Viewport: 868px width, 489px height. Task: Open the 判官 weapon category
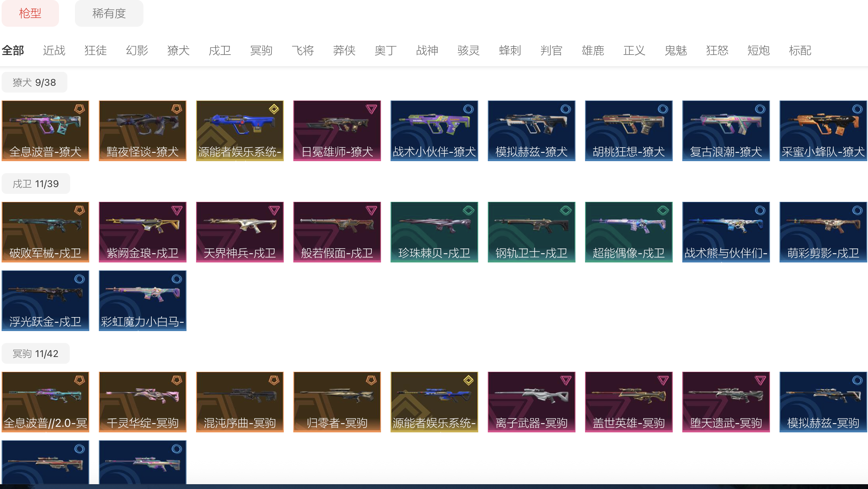(x=552, y=51)
